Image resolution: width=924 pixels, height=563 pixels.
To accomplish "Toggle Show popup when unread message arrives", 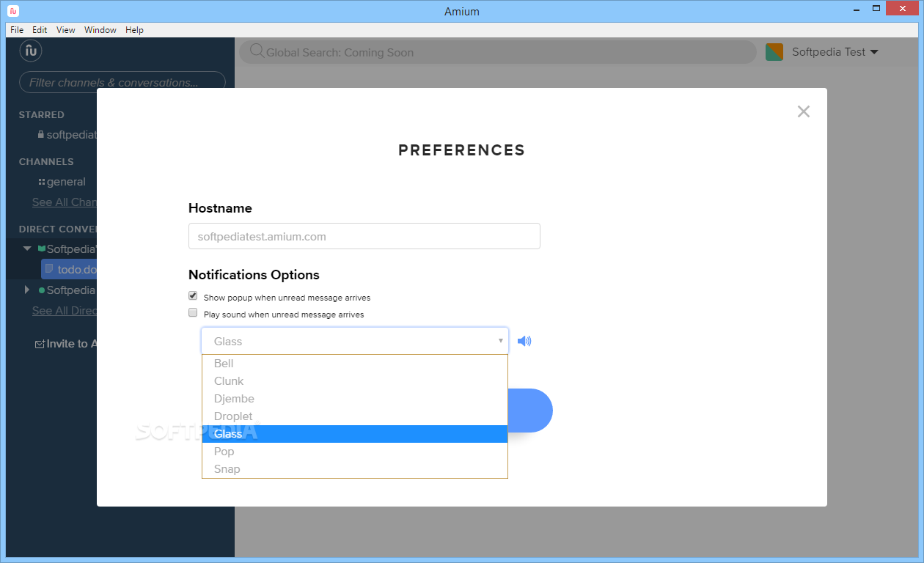I will click(193, 295).
